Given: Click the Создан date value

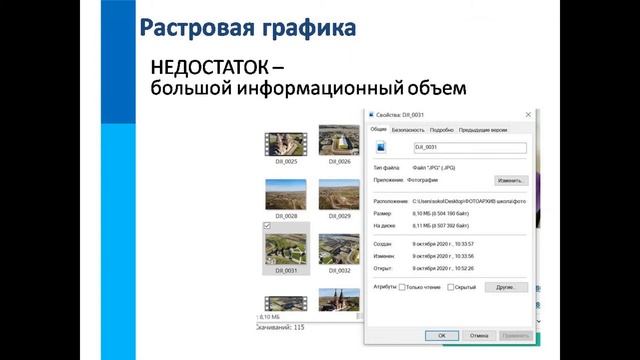Looking at the screenshot, I should (443, 244).
